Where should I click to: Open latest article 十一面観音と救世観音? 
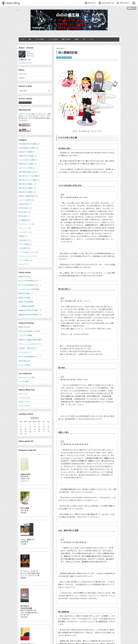[x=27, y=306]
